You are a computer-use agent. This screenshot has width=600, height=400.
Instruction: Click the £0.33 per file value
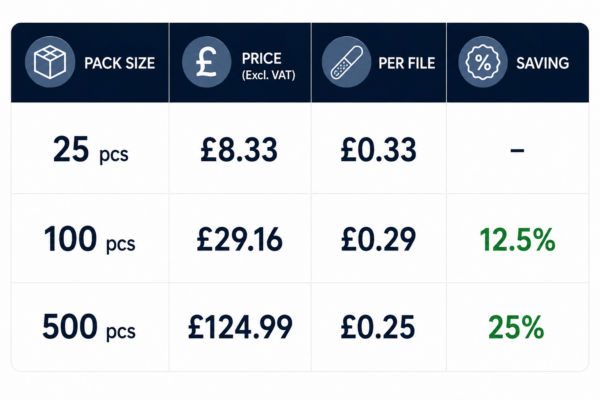click(378, 150)
